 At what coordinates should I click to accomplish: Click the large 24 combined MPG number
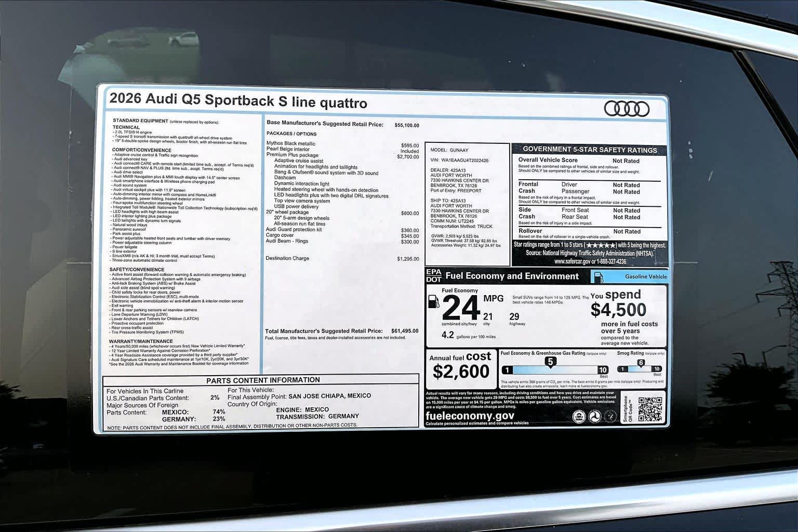[461, 308]
